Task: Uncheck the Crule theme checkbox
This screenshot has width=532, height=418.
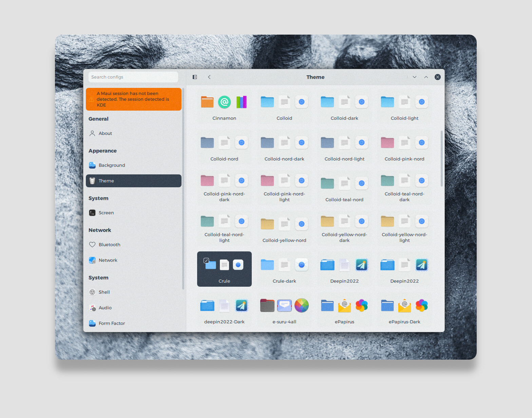Action: [x=206, y=261]
